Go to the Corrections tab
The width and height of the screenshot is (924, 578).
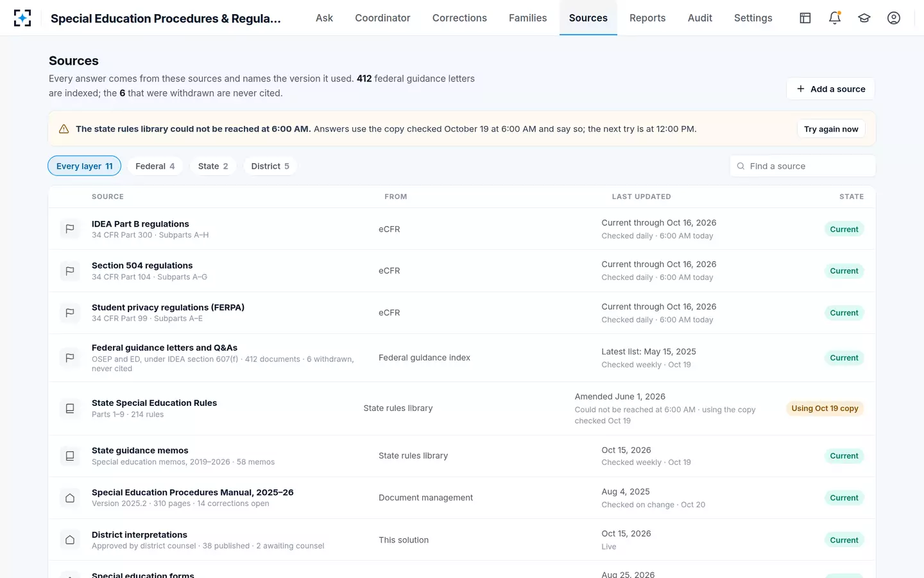click(459, 18)
